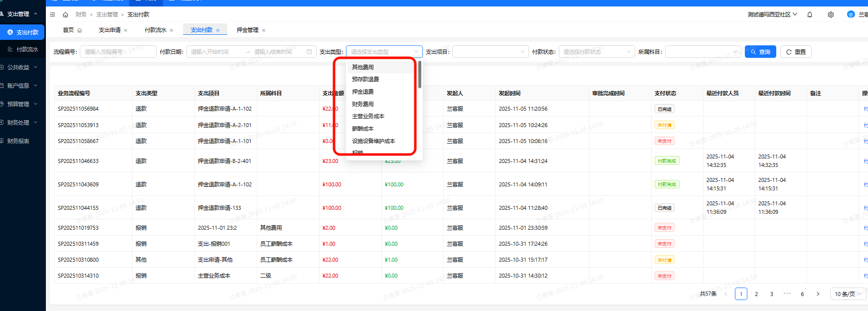This screenshot has height=311, width=868.
Task: Switch to the 付款流水 tab
Action: 155,30
